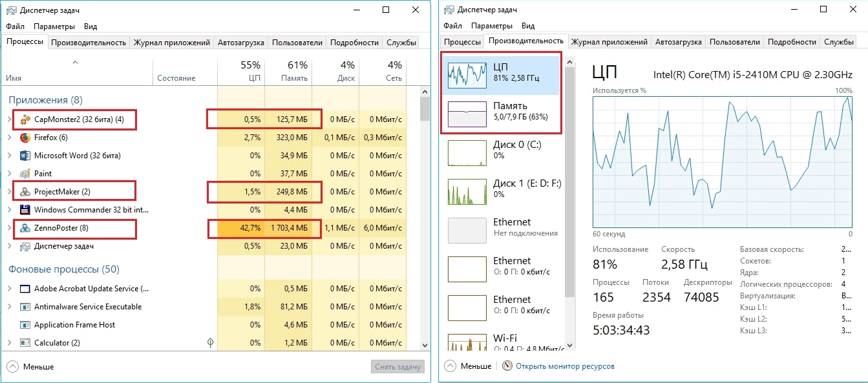Expand the Firefox (6) process group

(x=9, y=138)
